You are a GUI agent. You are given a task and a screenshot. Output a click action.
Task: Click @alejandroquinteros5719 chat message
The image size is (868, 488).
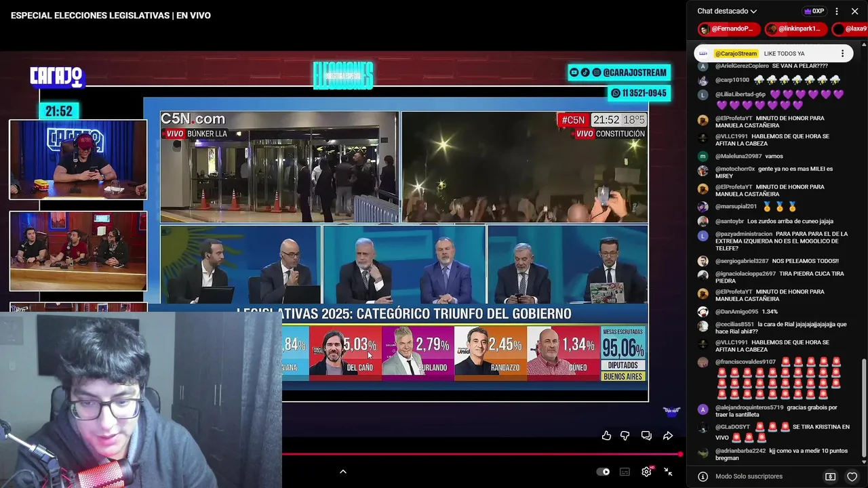point(773,411)
